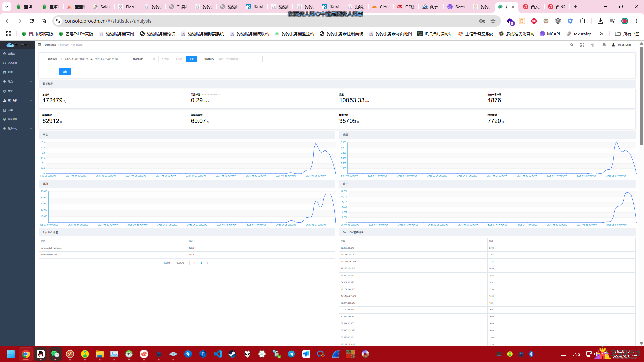Open 订单 in the sidebar
The height and width of the screenshot is (362, 644).
click(17, 72)
